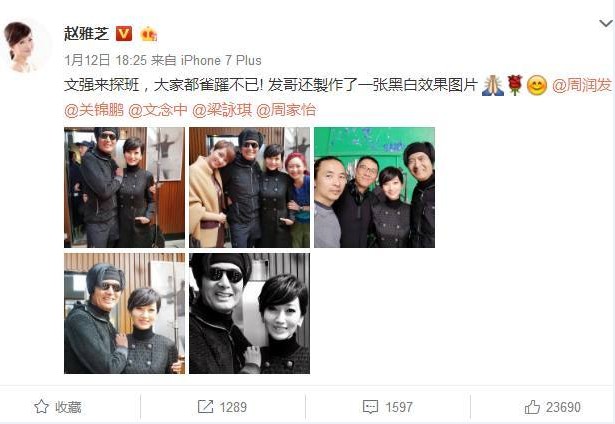Open the @周润发 mention link
The image size is (615, 424).
coord(582,85)
